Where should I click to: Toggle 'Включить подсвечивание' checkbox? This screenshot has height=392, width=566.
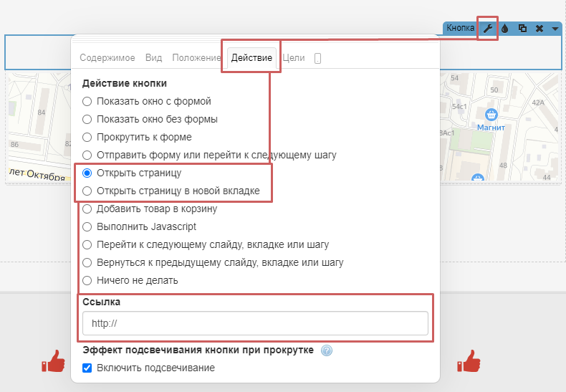[x=87, y=368]
